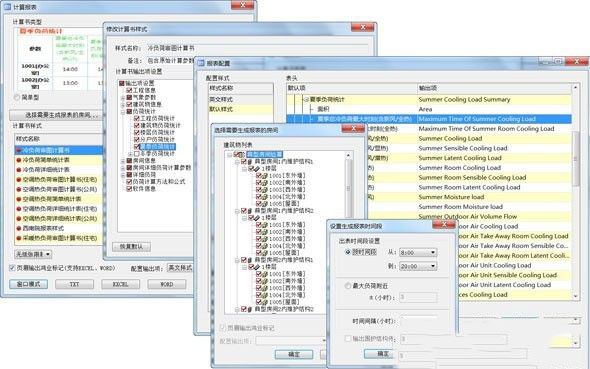Click the 恢复默认 button

(x=131, y=247)
